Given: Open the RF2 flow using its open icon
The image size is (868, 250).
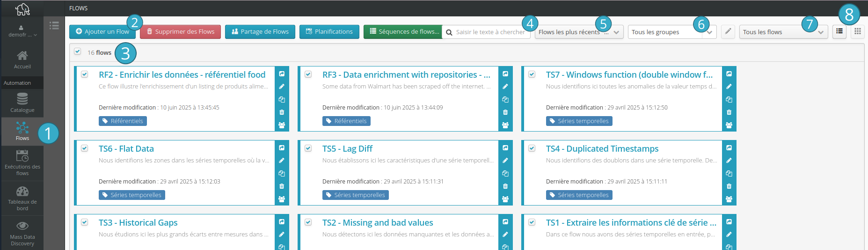Looking at the screenshot, I should (282, 74).
